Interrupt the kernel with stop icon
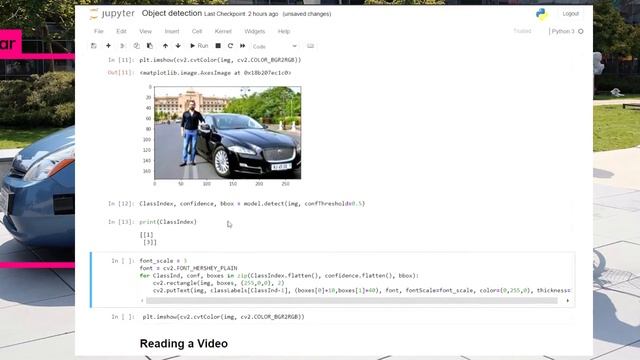 click(x=218, y=46)
